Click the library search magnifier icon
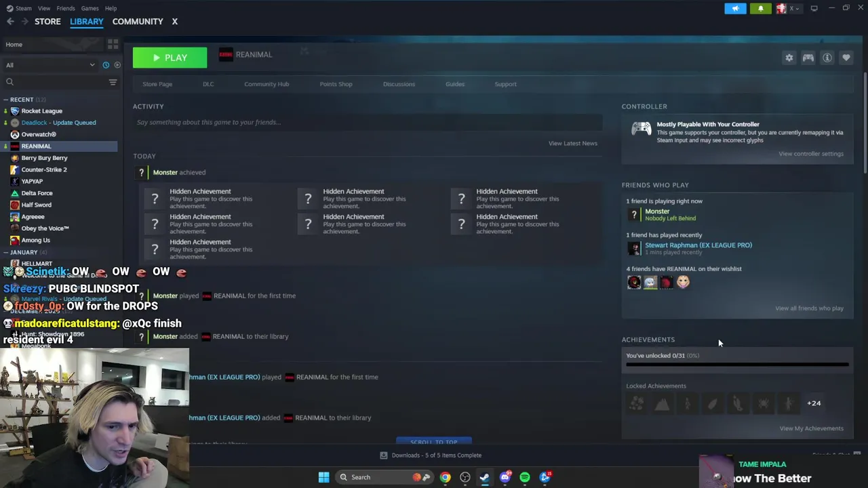This screenshot has width=868, height=488. (x=9, y=82)
